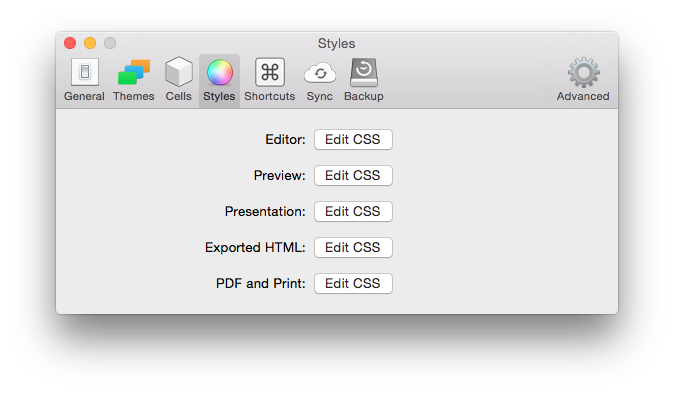Edit CSS for the Editor
The width and height of the screenshot is (674, 394).
353,140
